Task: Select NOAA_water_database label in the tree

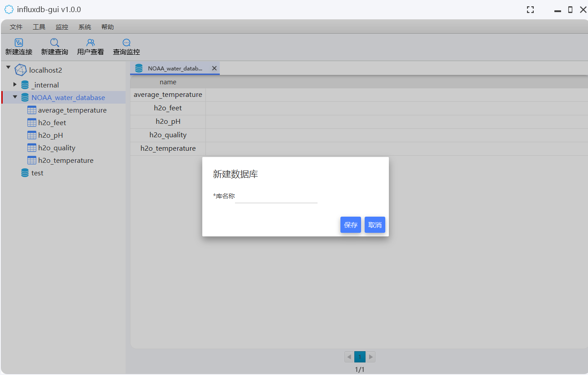Action: [x=68, y=97]
